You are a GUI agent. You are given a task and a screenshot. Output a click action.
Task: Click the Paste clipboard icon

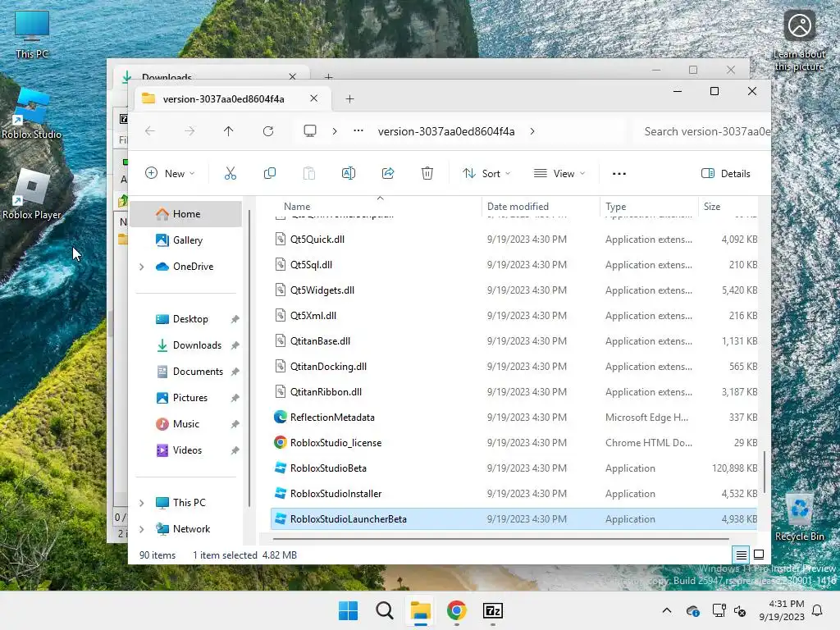pyautogui.click(x=309, y=173)
